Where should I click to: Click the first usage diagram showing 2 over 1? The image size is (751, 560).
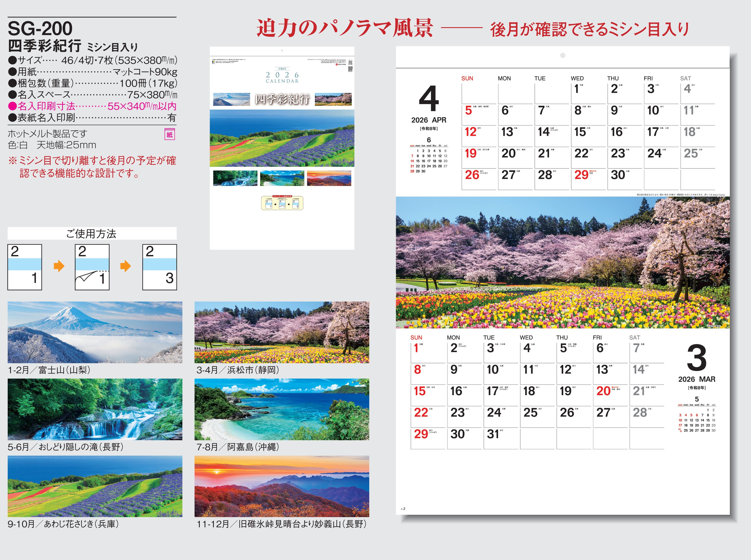coord(25,267)
